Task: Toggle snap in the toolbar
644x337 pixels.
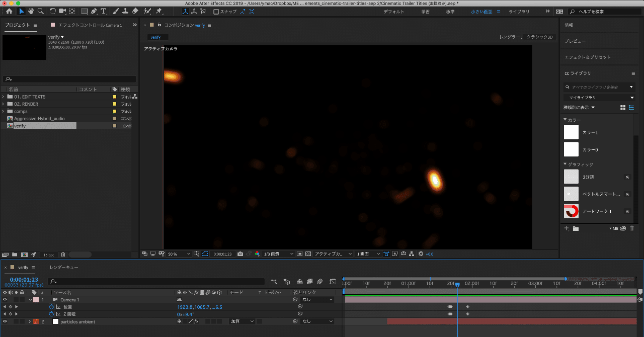Action: [x=216, y=11]
